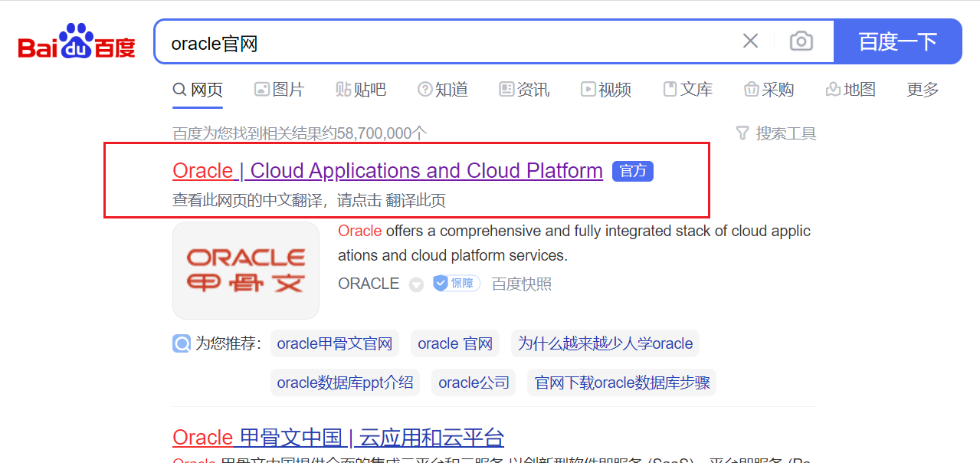The image size is (980, 463).
Task: Click the Baidu logo
Action: (77, 41)
